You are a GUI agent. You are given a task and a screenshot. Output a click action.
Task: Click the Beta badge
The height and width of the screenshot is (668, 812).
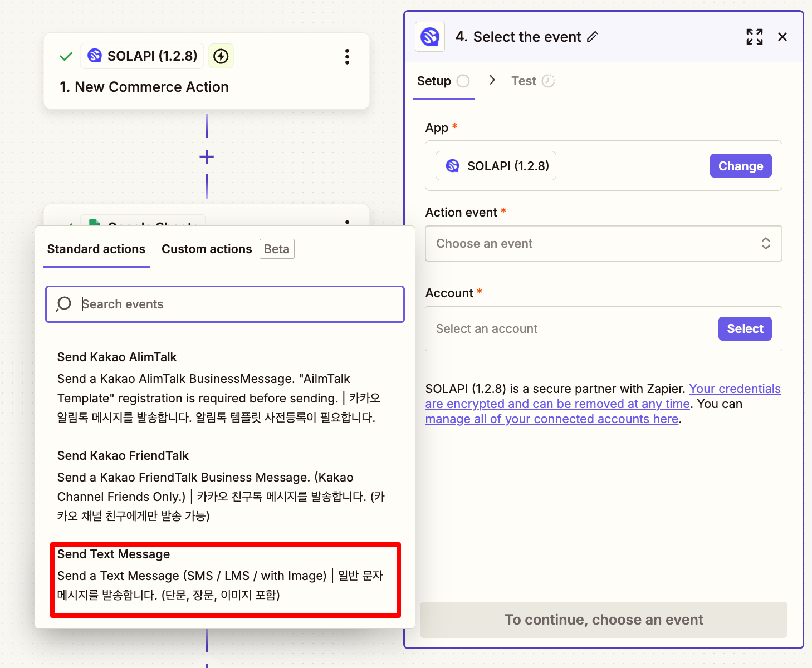point(277,249)
